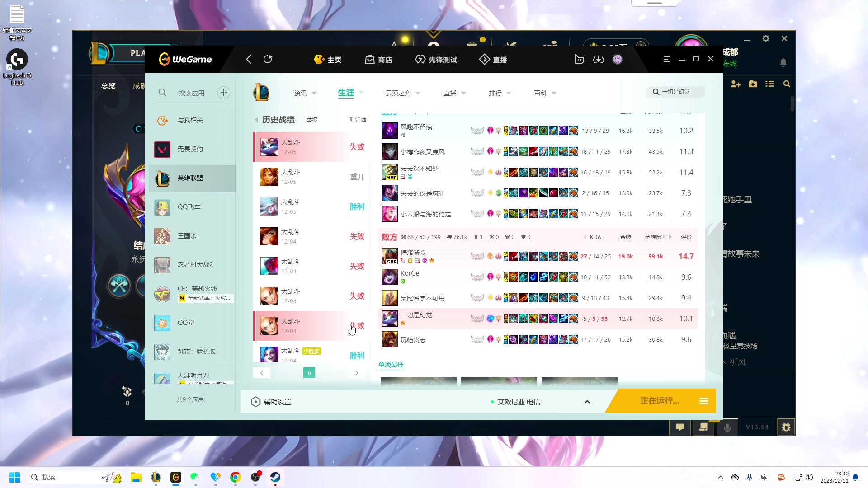Open League client bug report icon
Screen dimensions: 868x488
[786, 427]
